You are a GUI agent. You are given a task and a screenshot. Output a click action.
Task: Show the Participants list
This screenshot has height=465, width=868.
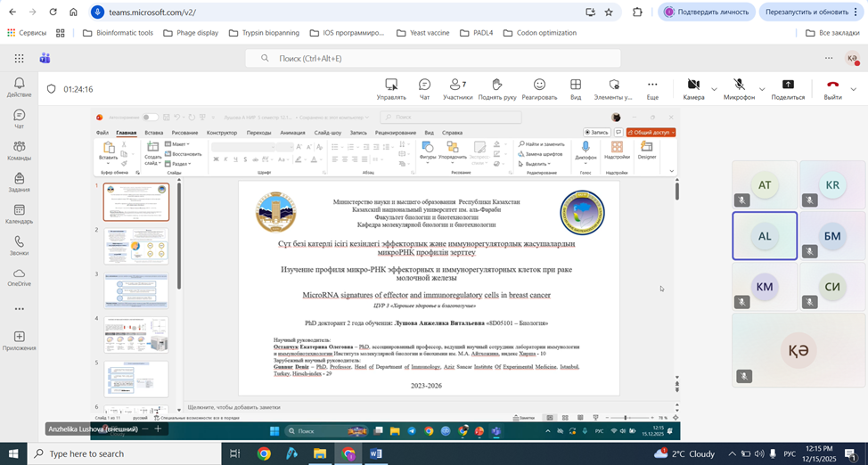click(458, 88)
